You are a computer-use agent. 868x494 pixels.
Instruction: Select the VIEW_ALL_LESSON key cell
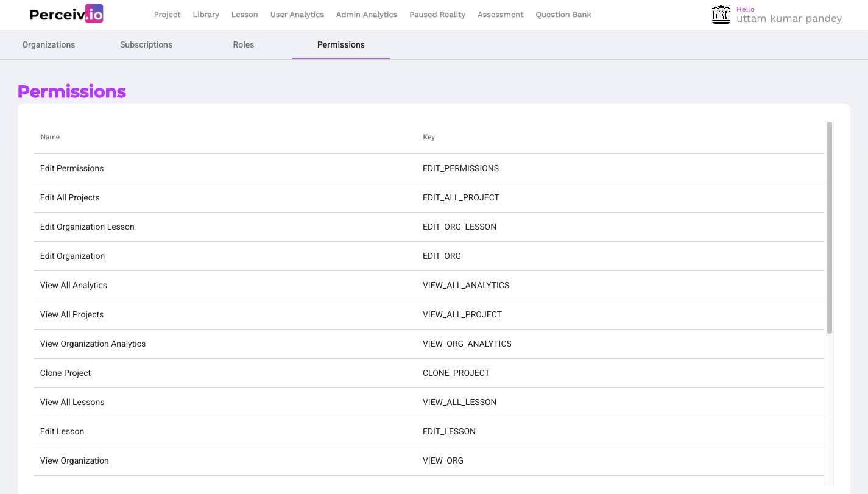[x=460, y=402]
